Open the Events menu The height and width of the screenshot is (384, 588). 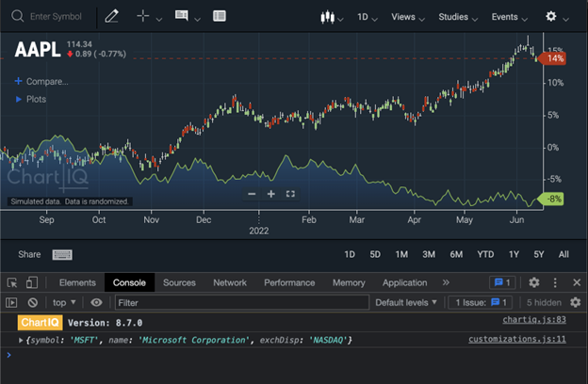click(x=509, y=17)
